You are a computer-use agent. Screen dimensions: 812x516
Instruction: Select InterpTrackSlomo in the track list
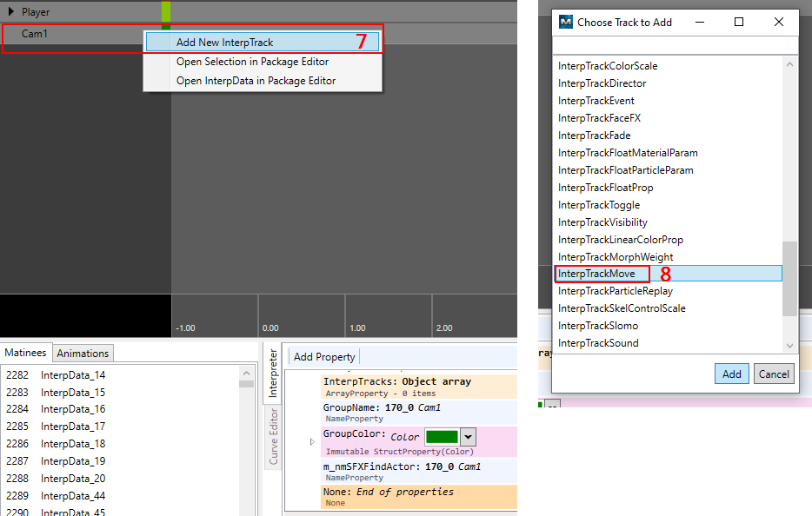pyautogui.click(x=598, y=326)
